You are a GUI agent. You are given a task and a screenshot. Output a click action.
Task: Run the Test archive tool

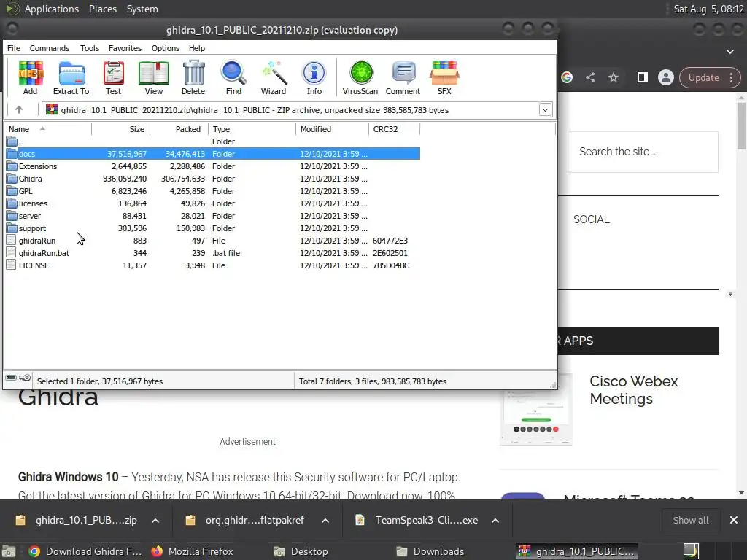(x=113, y=77)
